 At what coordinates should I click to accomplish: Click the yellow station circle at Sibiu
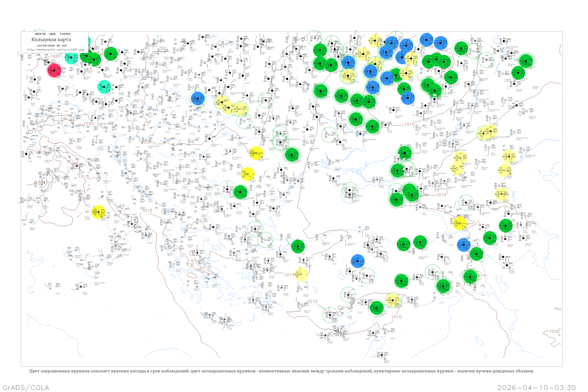click(x=248, y=174)
